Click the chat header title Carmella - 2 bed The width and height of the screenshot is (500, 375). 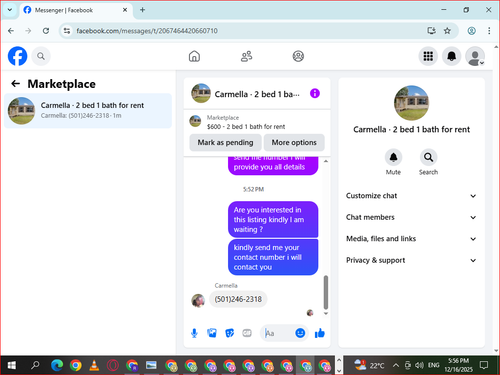257,94
